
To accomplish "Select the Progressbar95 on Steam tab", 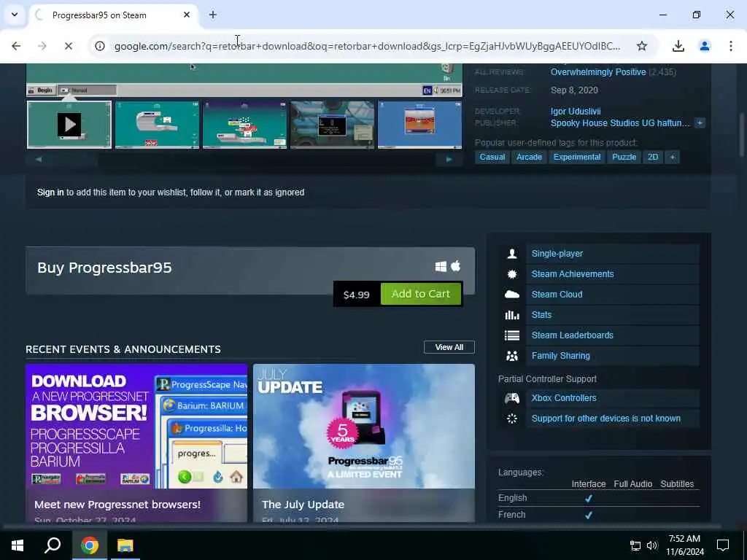I will (113, 15).
